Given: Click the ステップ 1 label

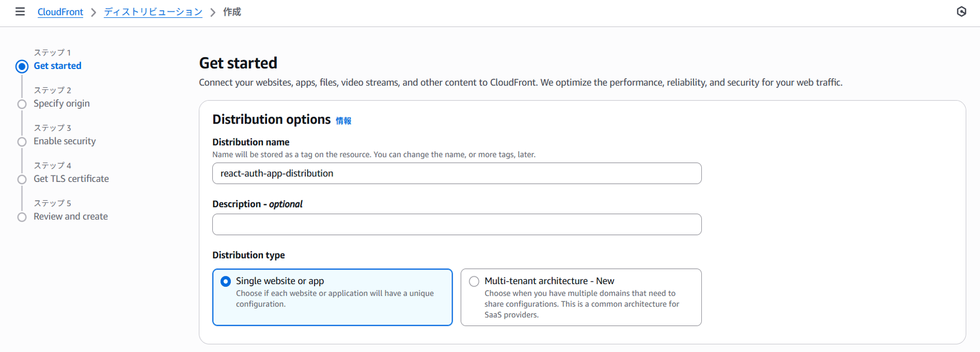Looking at the screenshot, I should pyautogui.click(x=53, y=53).
